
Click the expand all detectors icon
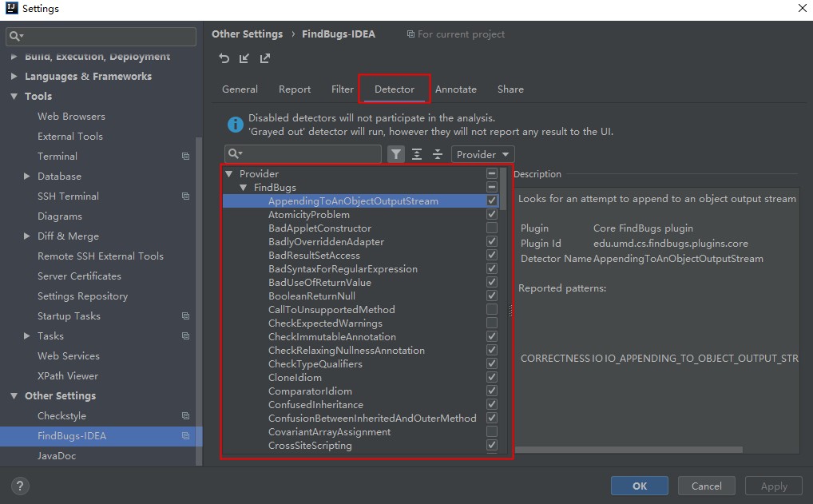point(417,154)
